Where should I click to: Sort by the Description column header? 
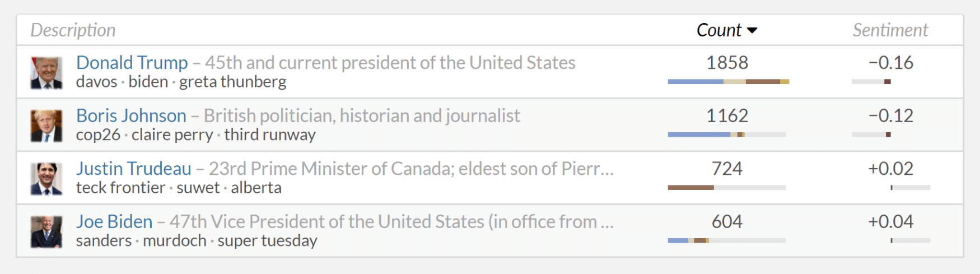[73, 30]
